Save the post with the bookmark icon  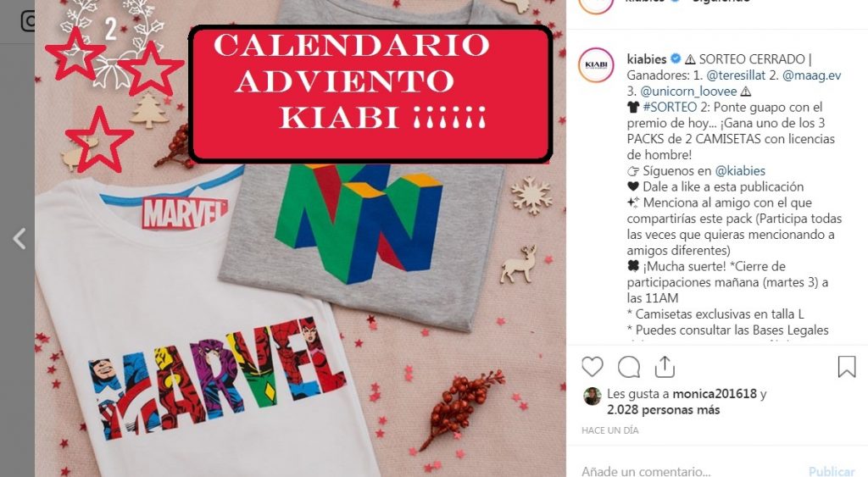tap(847, 367)
